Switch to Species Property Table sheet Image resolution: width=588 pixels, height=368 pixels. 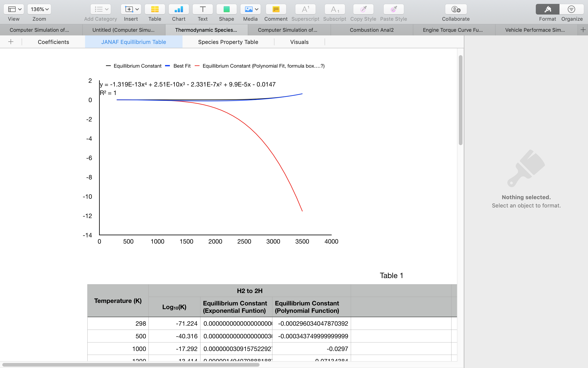[228, 42]
